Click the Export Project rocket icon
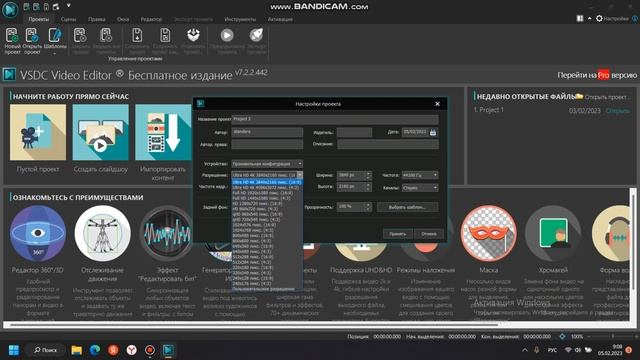The height and width of the screenshot is (360, 640). click(256, 36)
